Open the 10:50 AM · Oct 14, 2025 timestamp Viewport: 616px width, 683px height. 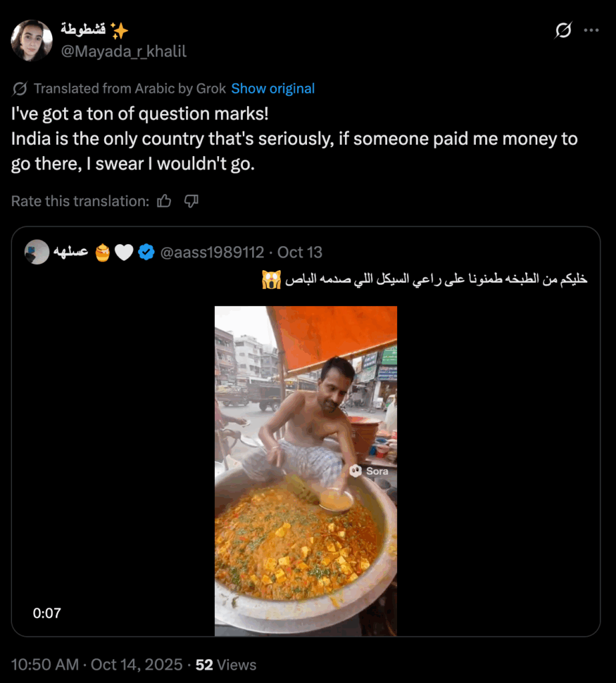tap(97, 664)
